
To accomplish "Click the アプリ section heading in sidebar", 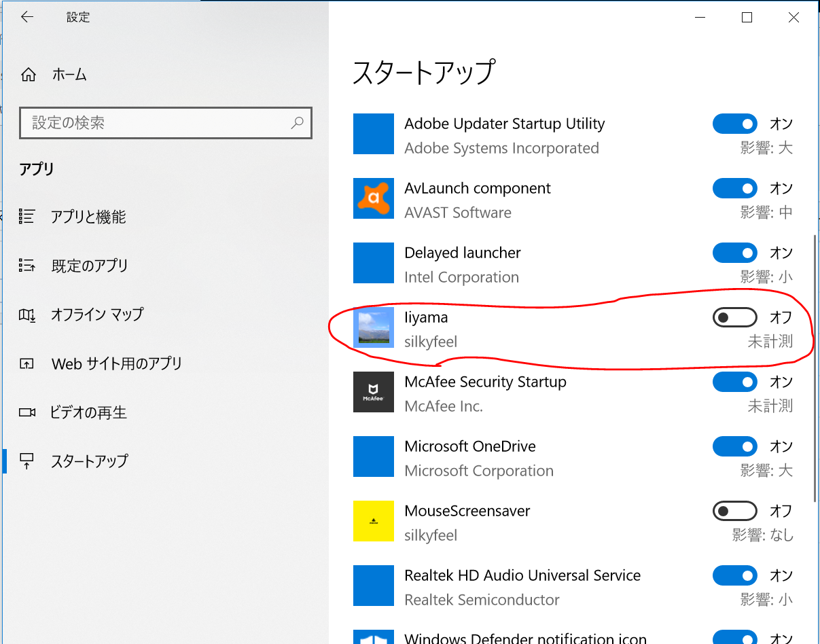I will (x=37, y=169).
